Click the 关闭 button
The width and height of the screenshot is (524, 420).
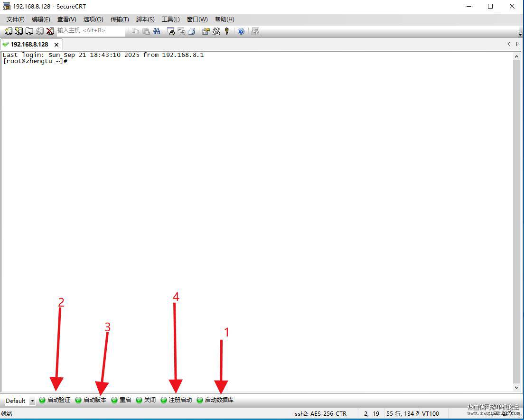[146, 400]
